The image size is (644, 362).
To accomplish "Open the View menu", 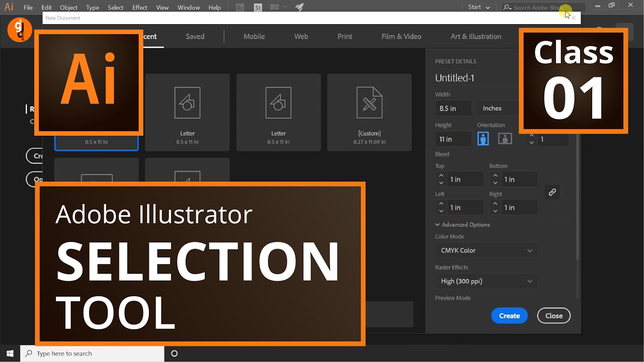I will click(x=163, y=8).
